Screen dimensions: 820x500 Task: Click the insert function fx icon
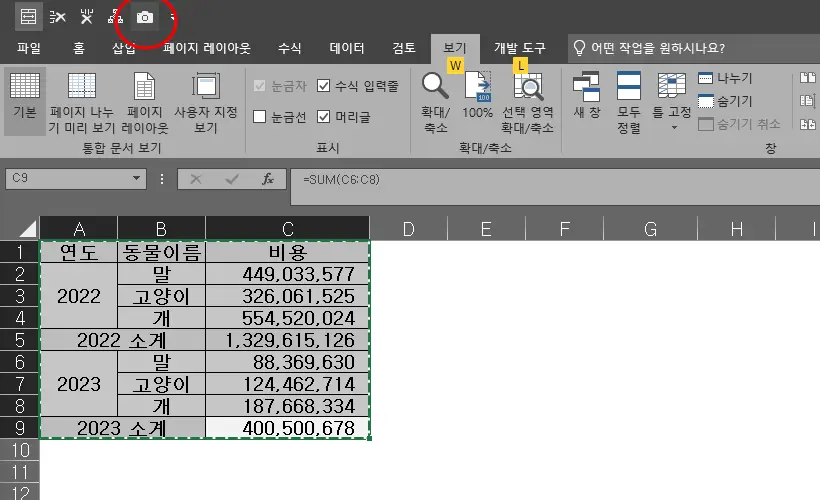coord(268,179)
